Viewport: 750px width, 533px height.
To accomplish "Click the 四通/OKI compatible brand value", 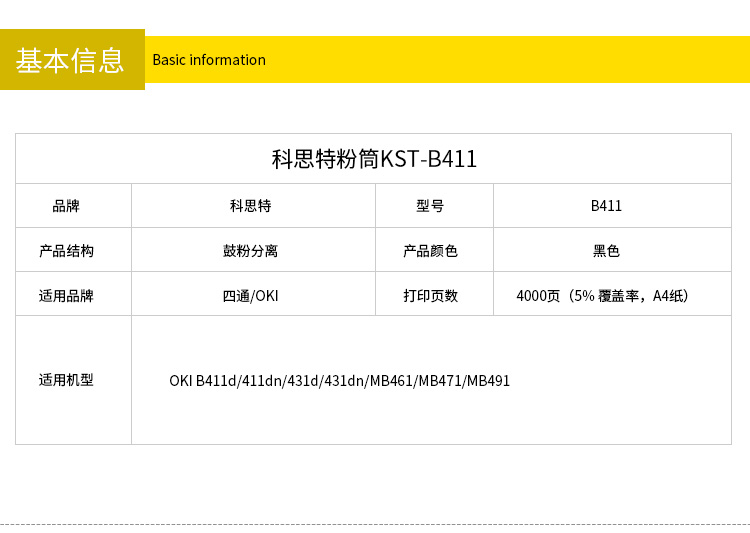I will (250, 296).
